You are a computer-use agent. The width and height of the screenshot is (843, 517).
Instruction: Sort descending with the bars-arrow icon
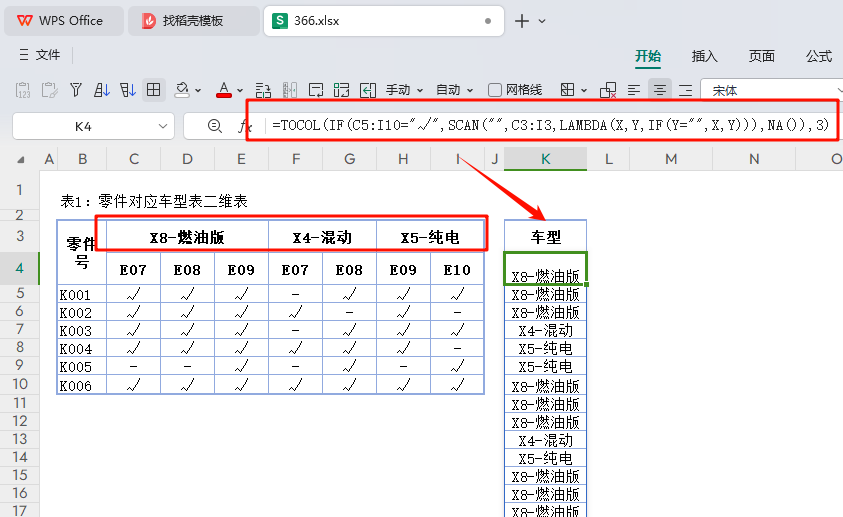point(127,90)
